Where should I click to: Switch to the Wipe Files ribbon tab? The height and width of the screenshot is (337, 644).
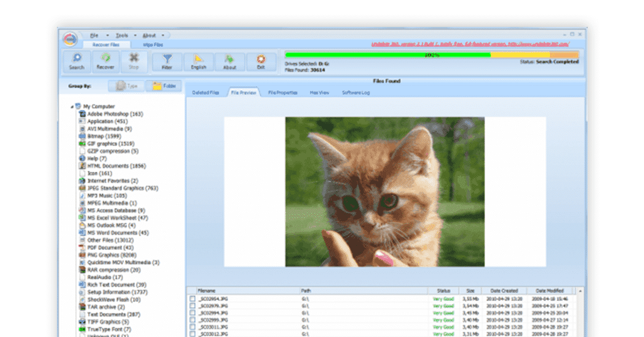[153, 45]
